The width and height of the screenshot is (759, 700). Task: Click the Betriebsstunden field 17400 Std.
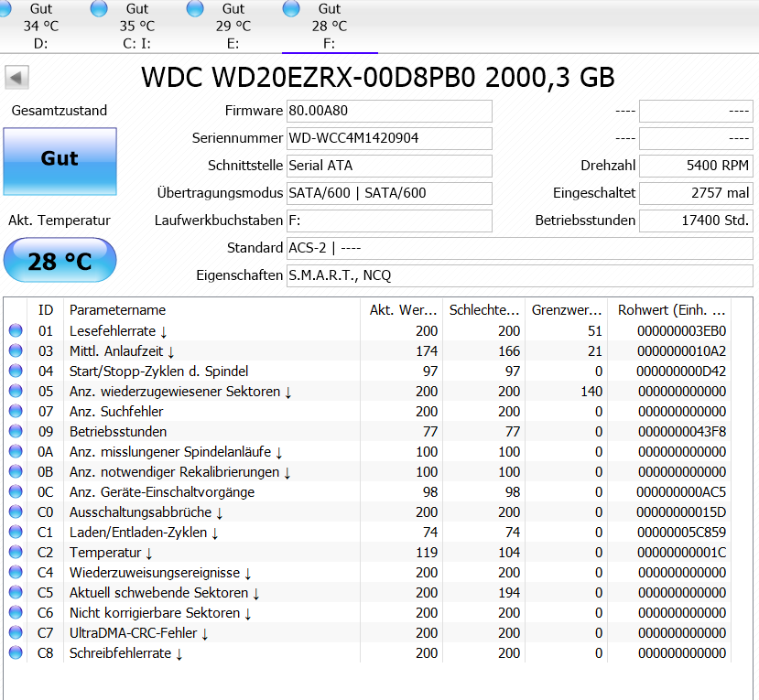(x=696, y=221)
